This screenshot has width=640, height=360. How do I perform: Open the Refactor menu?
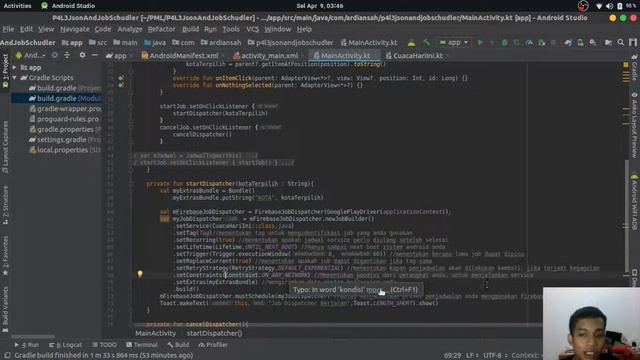tap(161, 29)
